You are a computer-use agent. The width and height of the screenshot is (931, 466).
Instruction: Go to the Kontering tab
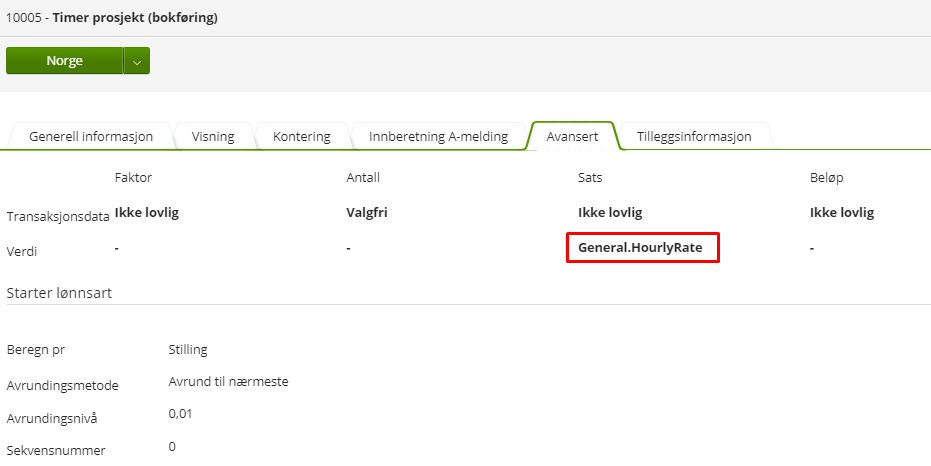pos(301,136)
